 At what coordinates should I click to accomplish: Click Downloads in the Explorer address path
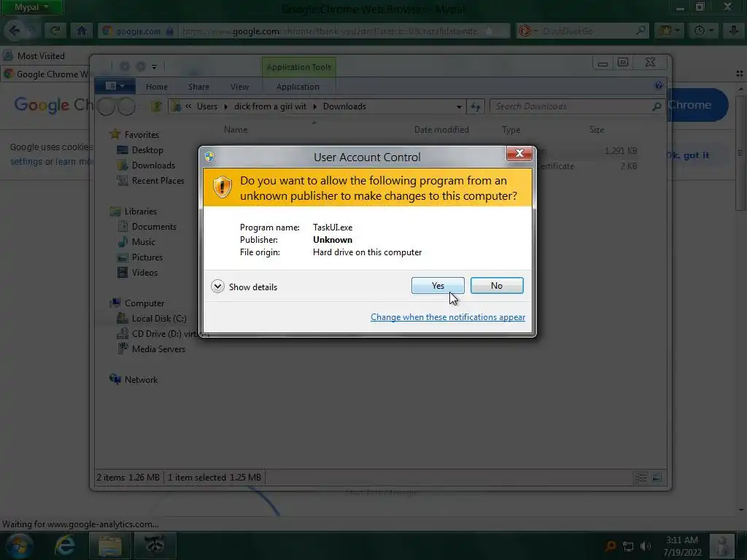(x=344, y=106)
